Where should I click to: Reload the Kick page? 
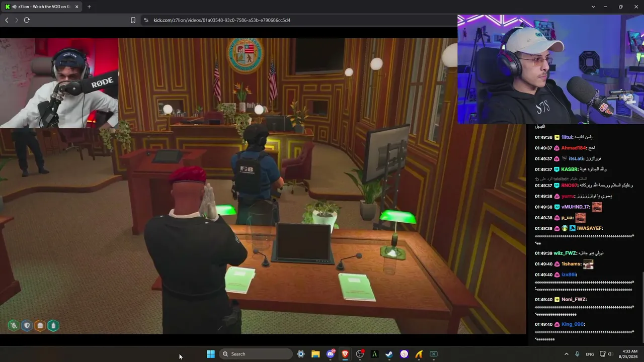point(27,20)
